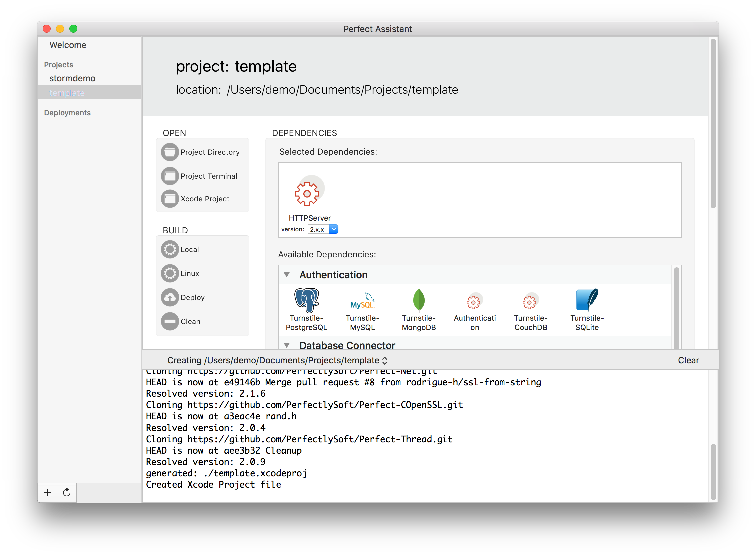The image size is (756, 556).
Task: Add the Turnstile-PostgreSQL elephant icon
Action: (x=306, y=300)
